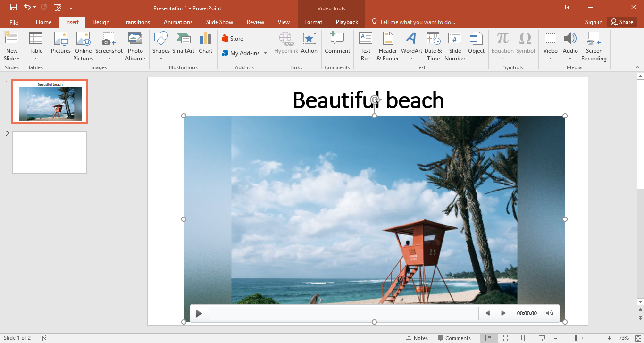Insert an Equation

(x=502, y=46)
